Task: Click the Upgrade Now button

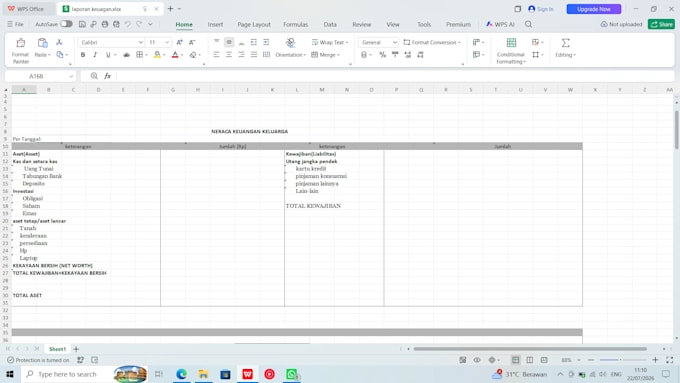Action: point(594,9)
